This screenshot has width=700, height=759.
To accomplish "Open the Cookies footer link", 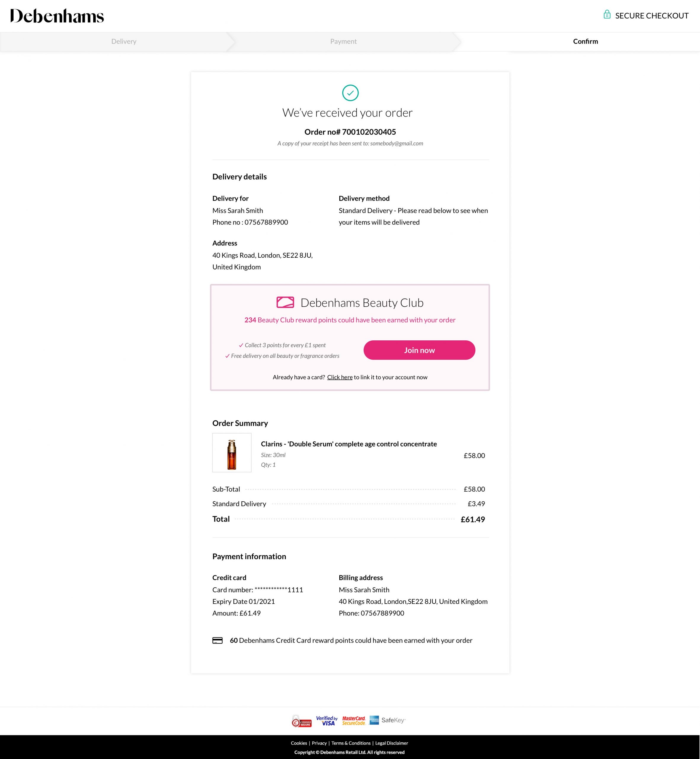I will pyautogui.click(x=299, y=743).
